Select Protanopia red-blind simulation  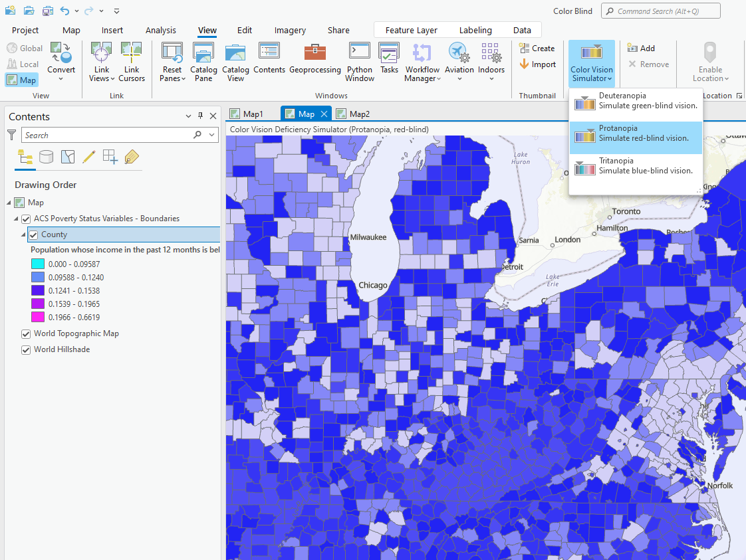coord(636,138)
